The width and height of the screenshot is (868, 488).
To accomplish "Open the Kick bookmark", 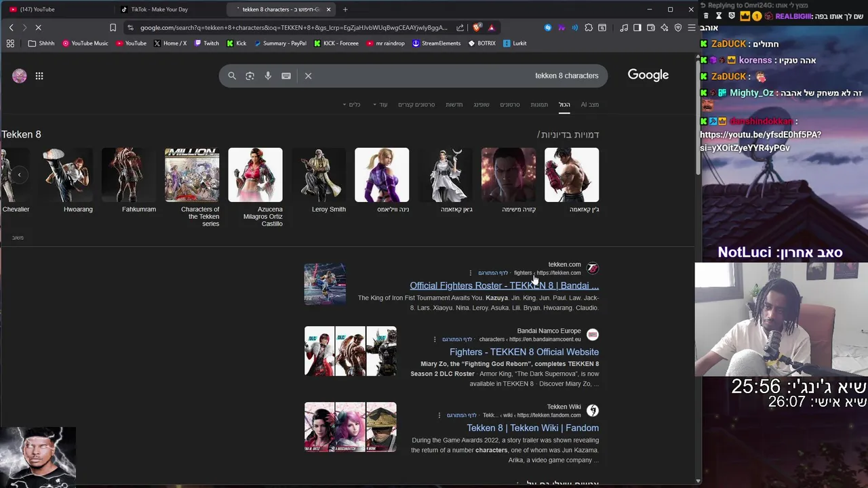I will click(x=237, y=43).
